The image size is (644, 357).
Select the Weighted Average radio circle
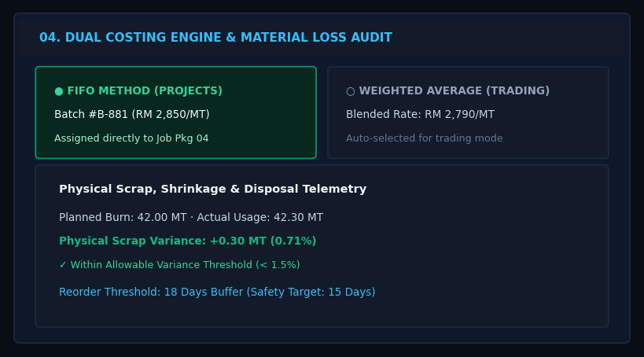(x=351, y=91)
